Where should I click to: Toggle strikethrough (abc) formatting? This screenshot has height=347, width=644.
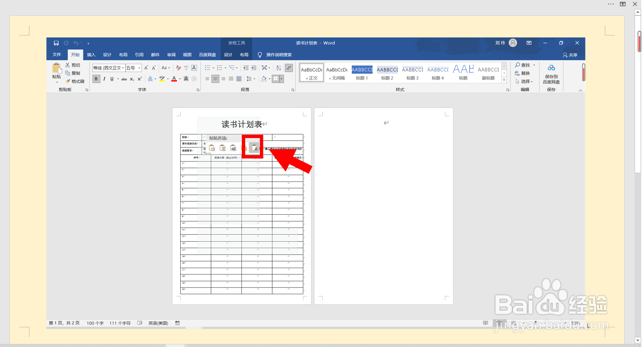pos(124,79)
